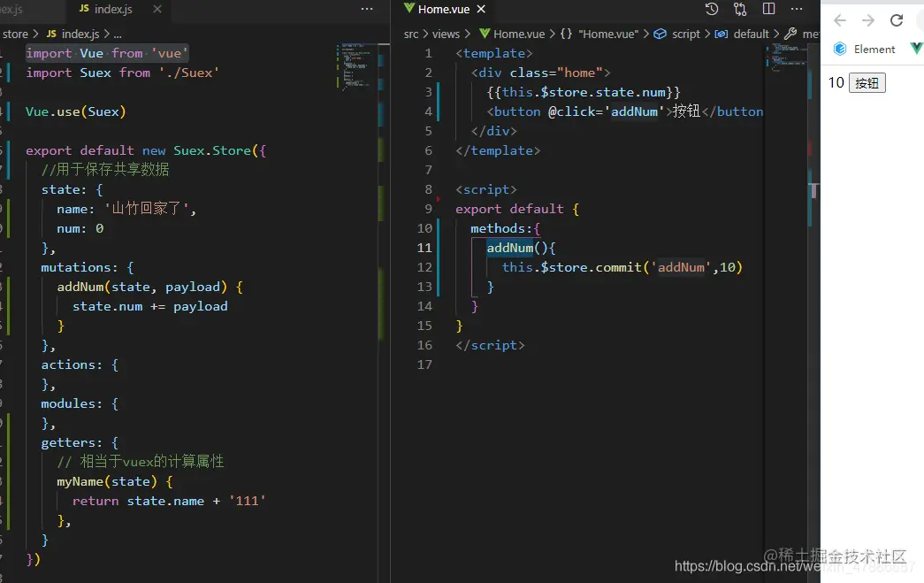
Task: Split the right editor with the split icon
Action: pyautogui.click(x=768, y=9)
